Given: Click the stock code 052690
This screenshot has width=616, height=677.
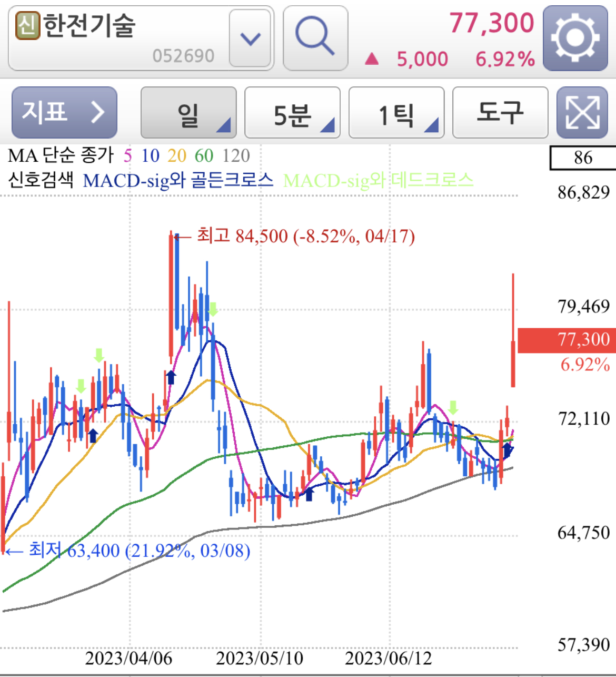Looking at the screenshot, I should pyautogui.click(x=183, y=56).
